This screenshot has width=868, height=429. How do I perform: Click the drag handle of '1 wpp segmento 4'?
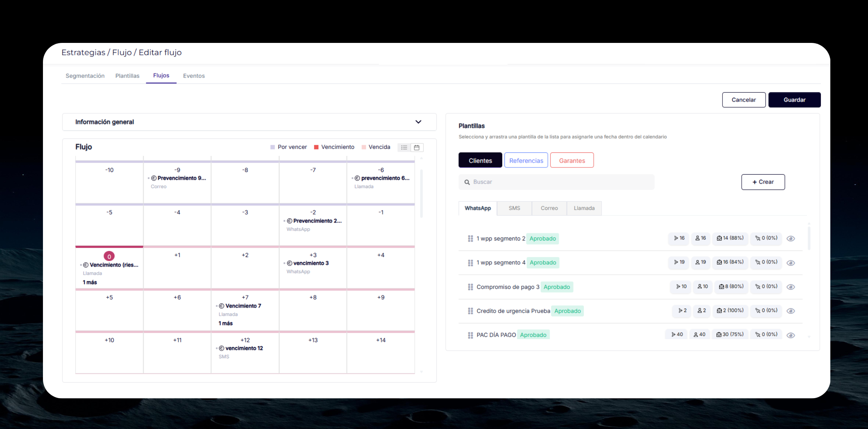coord(470,263)
